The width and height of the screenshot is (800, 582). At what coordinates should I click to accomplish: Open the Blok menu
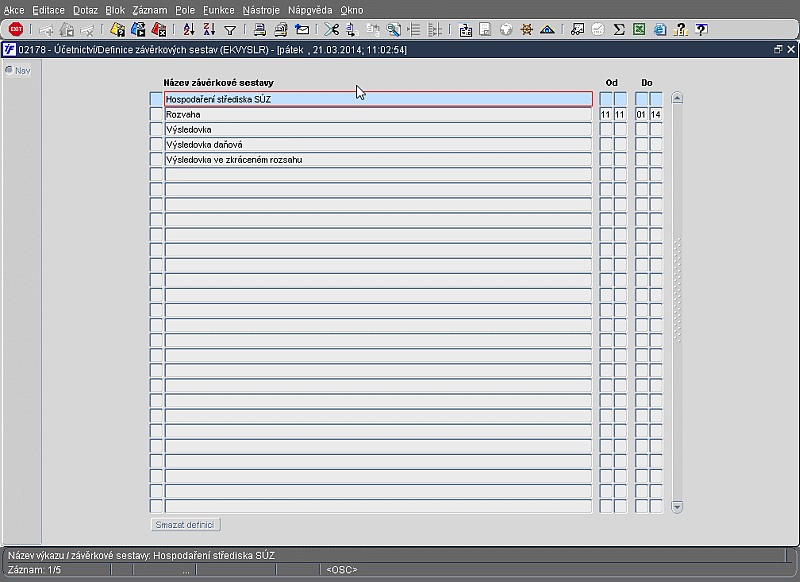(x=115, y=10)
